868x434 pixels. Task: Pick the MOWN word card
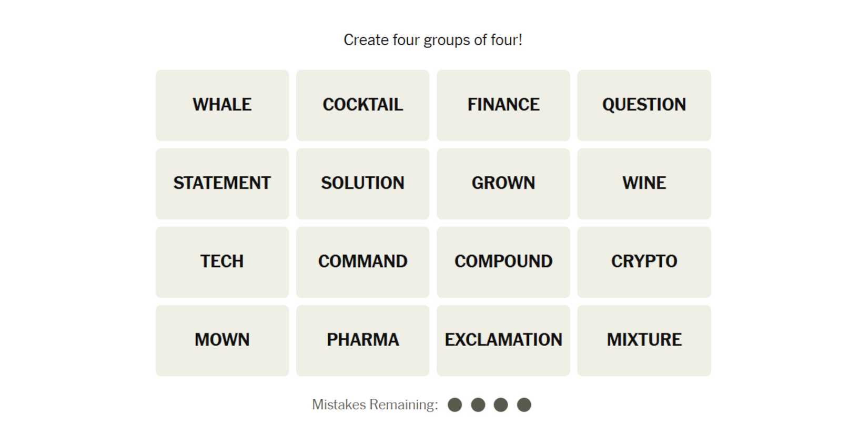coord(222,340)
